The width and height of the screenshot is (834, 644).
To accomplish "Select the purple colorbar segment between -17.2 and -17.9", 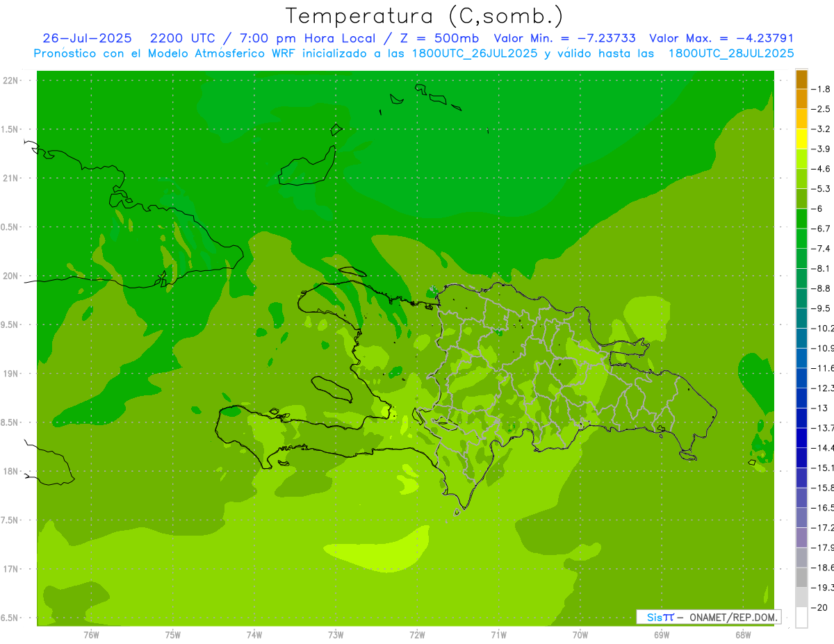I will [x=801, y=538].
